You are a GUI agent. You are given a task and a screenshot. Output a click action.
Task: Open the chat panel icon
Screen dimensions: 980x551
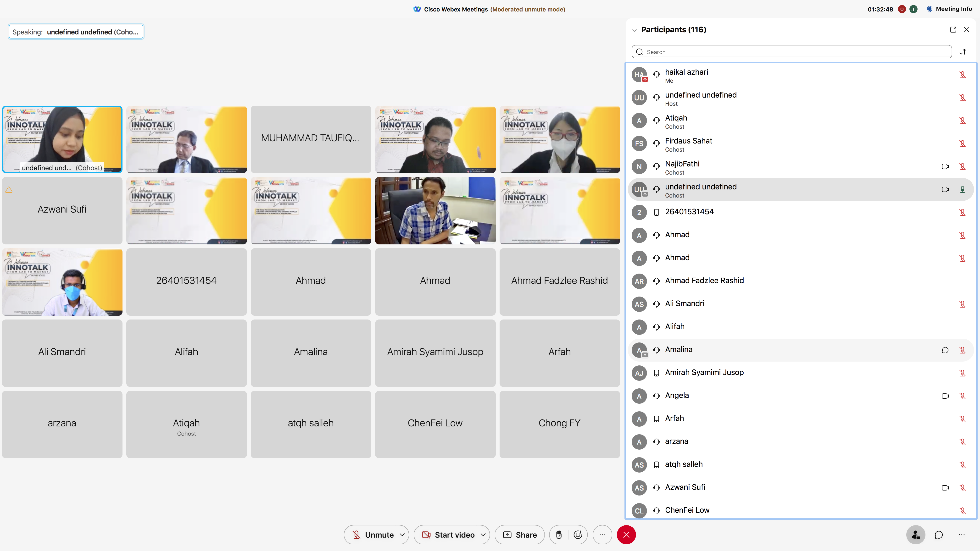939,535
